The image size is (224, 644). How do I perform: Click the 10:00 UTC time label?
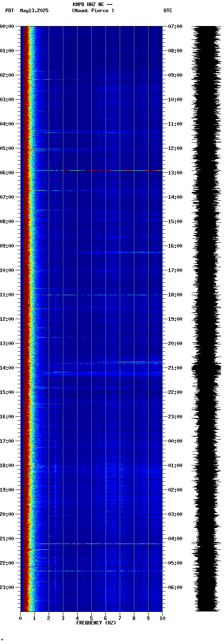[175, 100]
